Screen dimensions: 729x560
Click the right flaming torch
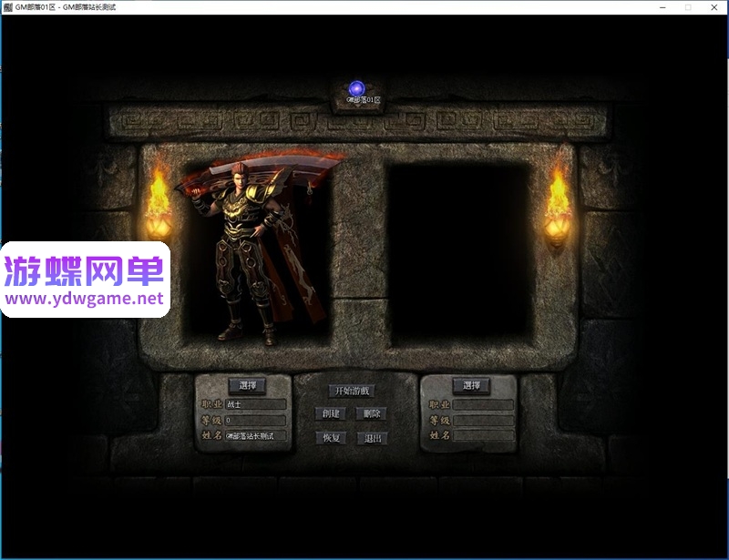click(x=557, y=209)
